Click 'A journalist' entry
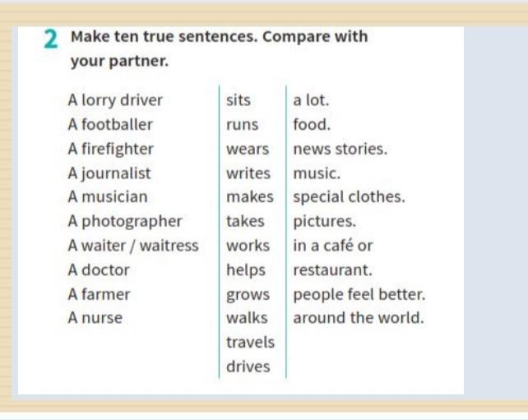Viewport: 528px width, 420px height. click(x=109, y=173)
